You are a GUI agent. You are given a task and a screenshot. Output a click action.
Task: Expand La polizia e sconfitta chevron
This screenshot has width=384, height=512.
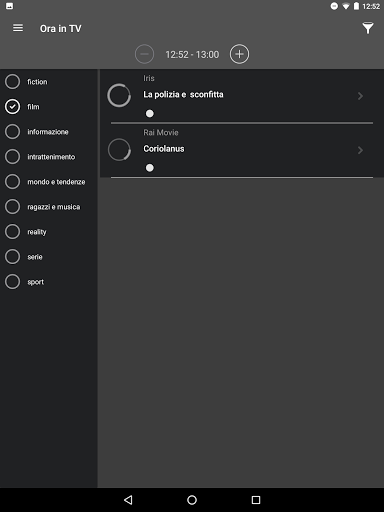click(360, 96)
